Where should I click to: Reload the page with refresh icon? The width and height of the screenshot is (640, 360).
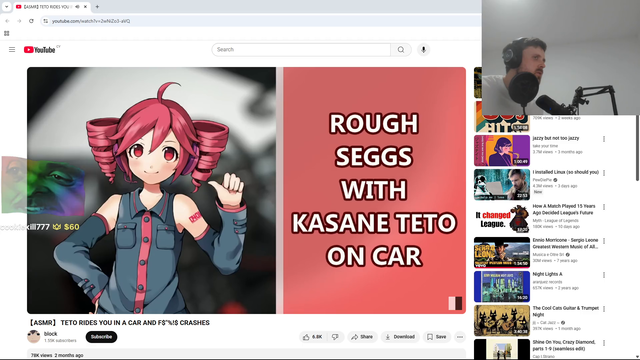[31, 21]
